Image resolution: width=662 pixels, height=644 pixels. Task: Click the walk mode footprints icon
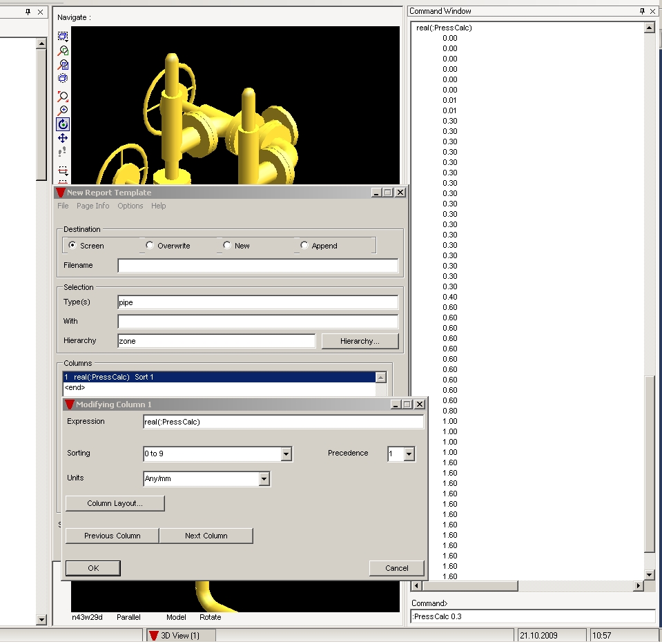click(x=63, y=152)
